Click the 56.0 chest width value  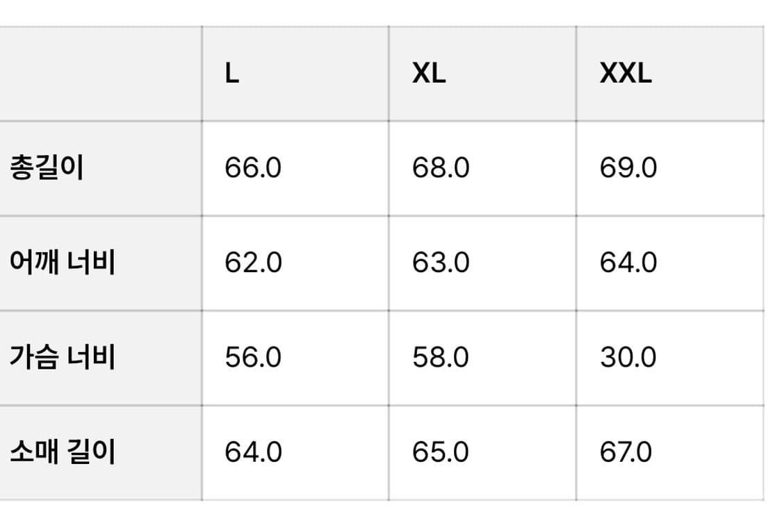253,357
